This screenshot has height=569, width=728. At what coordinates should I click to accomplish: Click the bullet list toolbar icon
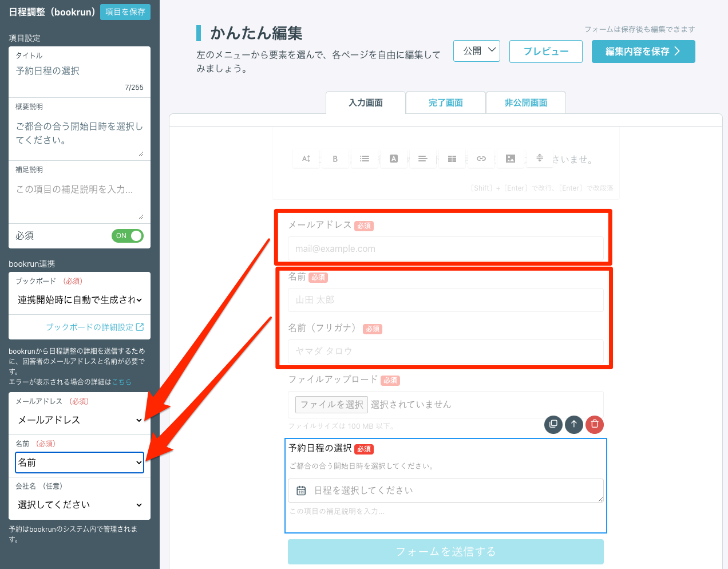(365, 159)
